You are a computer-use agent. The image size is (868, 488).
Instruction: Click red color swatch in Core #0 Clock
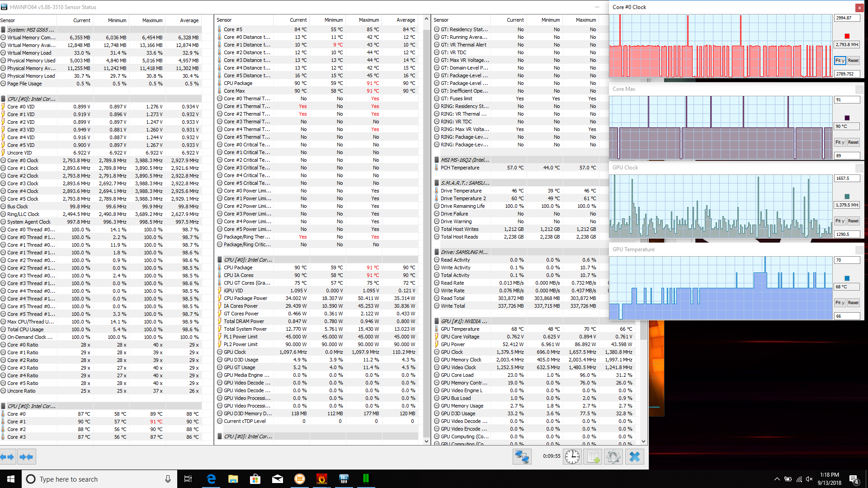pos(847,36)
